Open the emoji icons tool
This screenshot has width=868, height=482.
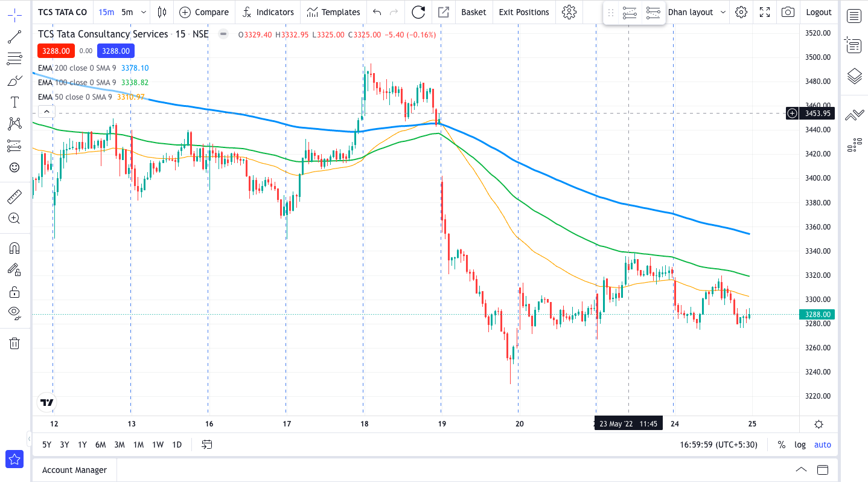(x=14, y=167)
